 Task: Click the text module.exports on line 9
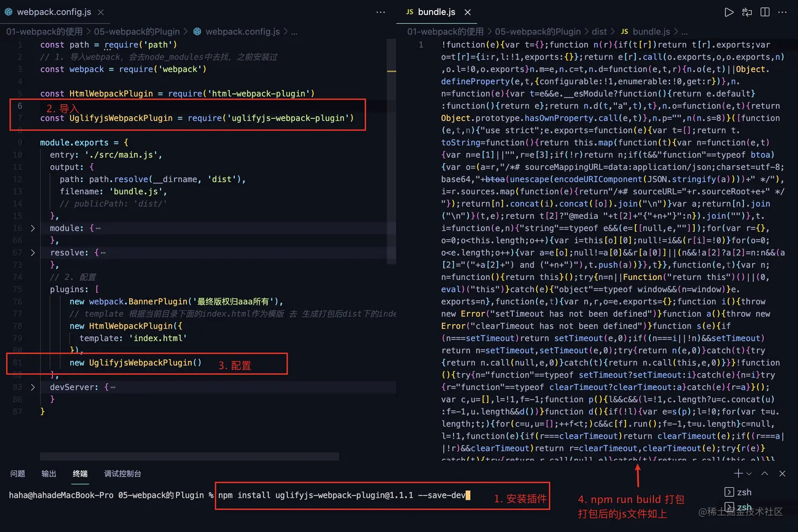point(74,142)
